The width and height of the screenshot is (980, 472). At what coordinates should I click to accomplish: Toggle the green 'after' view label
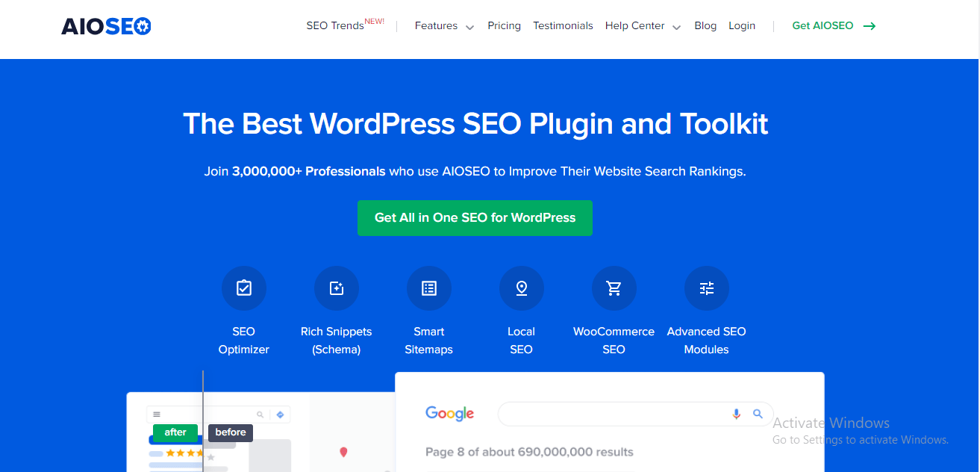pyautogui.click(x=175, y=432)
